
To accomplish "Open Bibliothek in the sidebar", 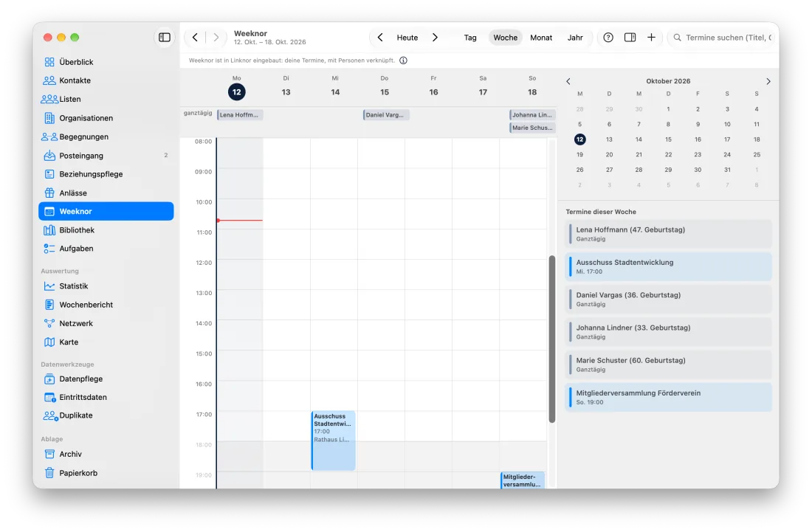I will 106,229.
